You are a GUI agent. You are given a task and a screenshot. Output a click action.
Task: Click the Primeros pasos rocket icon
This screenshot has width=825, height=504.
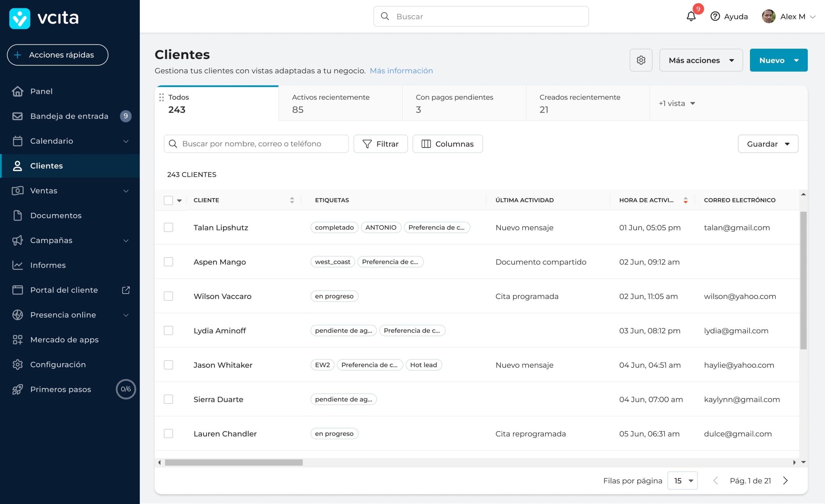pyautogui.click(x=17, y=389)
